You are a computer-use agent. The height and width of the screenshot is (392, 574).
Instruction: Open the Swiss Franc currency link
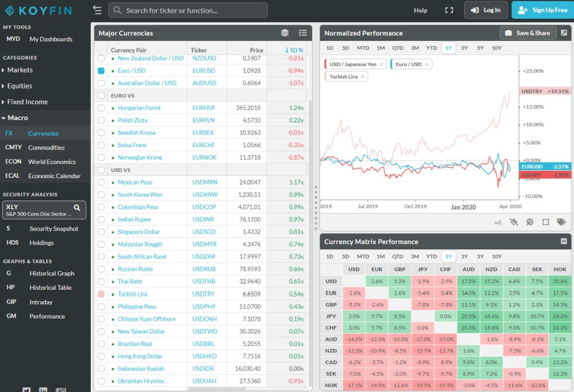pos(132,145)
